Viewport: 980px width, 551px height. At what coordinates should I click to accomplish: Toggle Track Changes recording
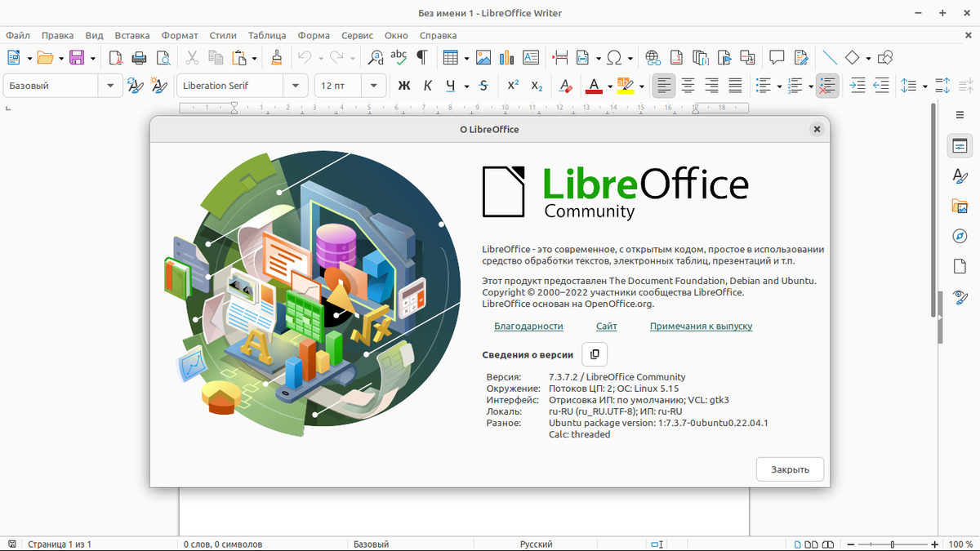click(801, 58)
